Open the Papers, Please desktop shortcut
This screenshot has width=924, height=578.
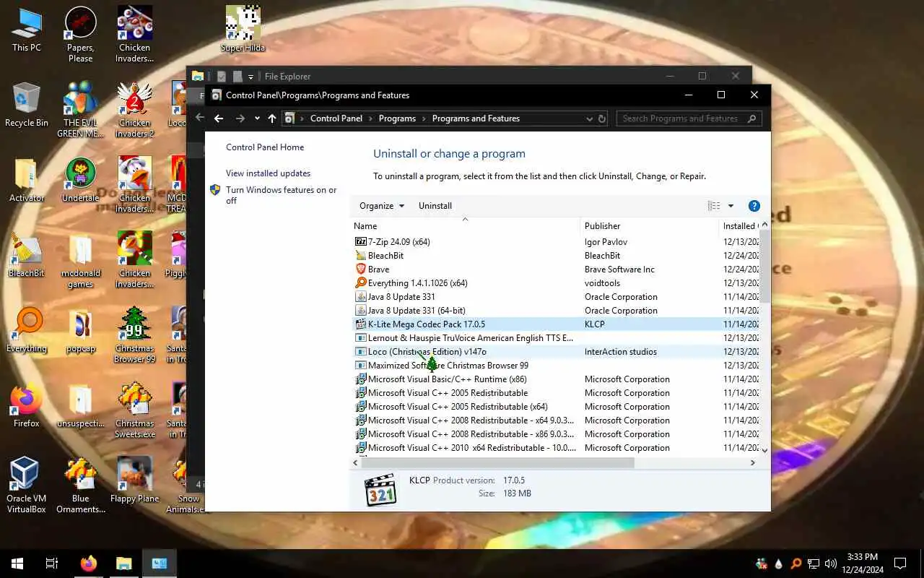(x=80, y=35)
